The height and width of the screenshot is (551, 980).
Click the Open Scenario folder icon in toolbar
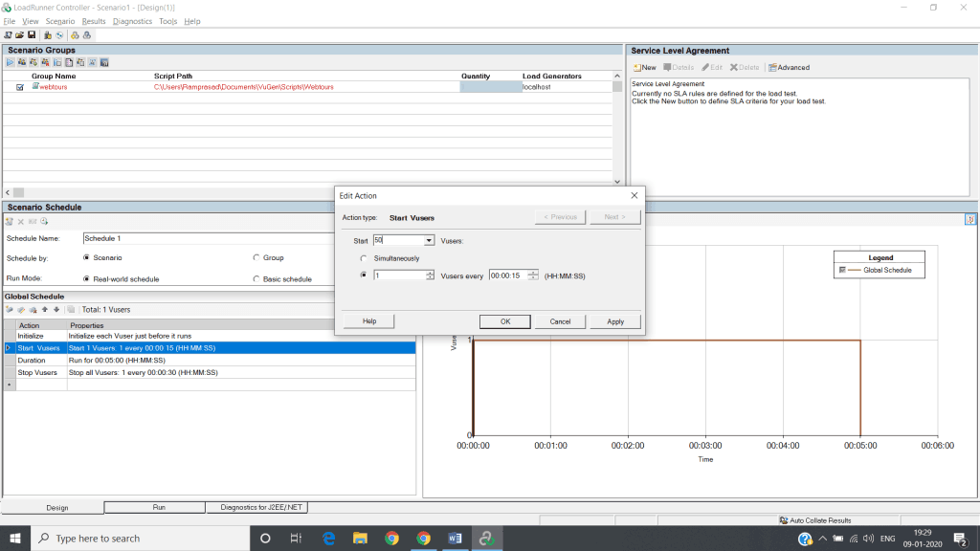(x=19, y=34)
